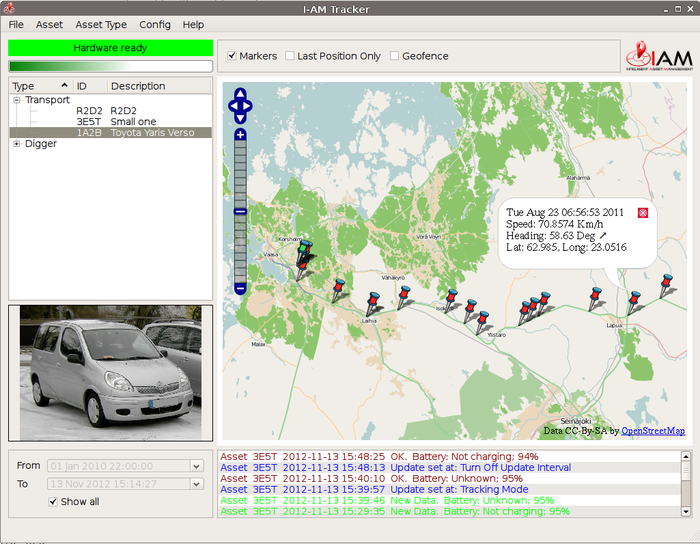Expand the Digger tree node

(x=17, y=144)
